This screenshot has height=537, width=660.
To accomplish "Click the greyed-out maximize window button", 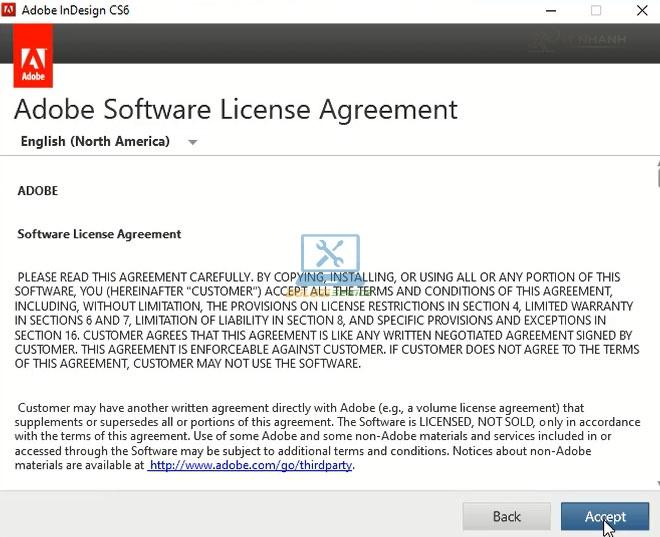I will (596, 11).
